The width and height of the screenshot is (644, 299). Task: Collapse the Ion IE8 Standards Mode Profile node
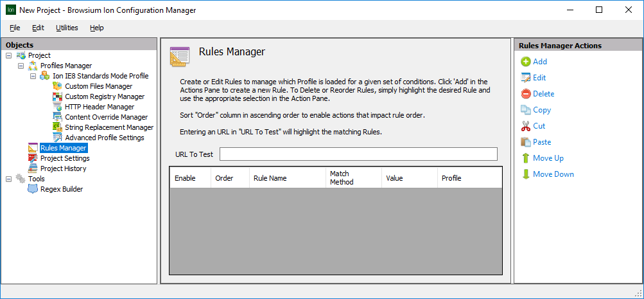coord(33,76)
